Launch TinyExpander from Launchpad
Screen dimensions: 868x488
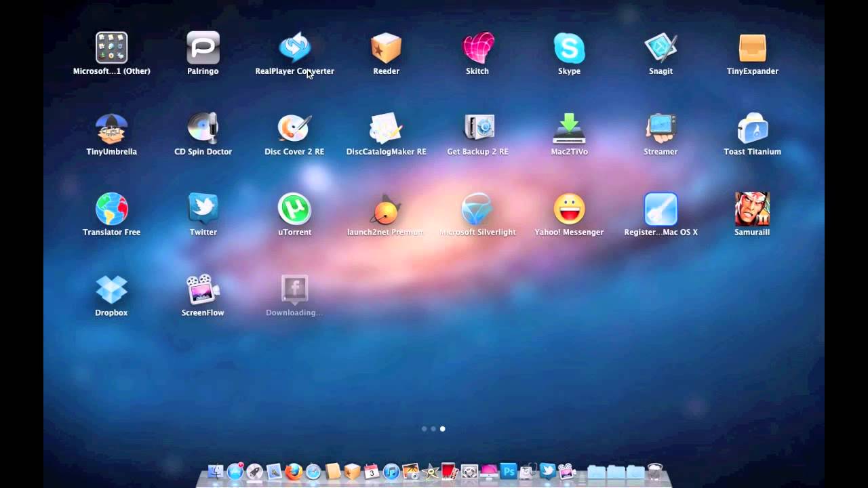pos(752,48)
